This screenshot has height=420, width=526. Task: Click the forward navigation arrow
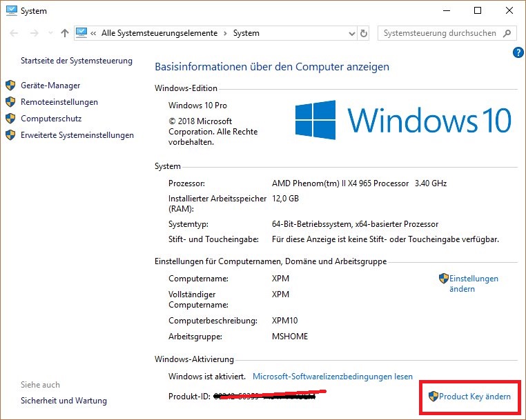point(34,33)
